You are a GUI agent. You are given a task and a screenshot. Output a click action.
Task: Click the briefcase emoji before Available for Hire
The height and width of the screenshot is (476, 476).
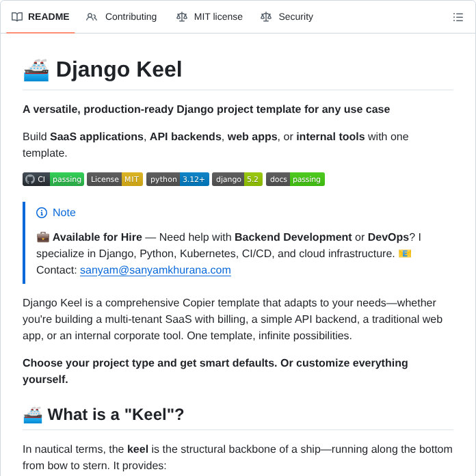43,237
